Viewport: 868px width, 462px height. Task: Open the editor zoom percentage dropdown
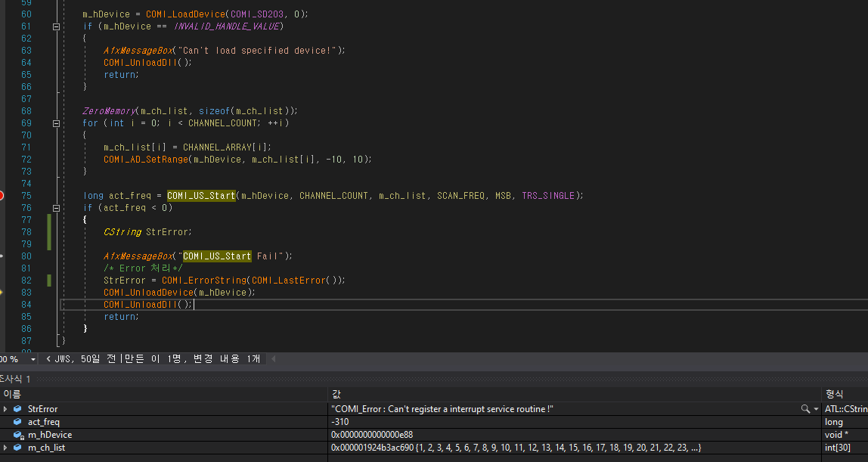click(33, 359)
